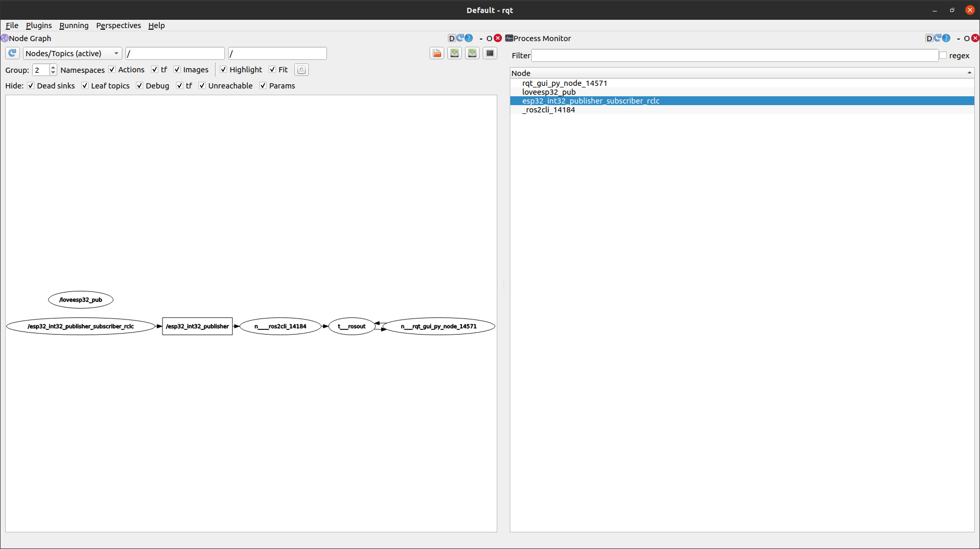The height and width of the screenshot is (549, 980).
Task: Refresh the node graph
Action: pyautogui.click(x=12, y=53)
